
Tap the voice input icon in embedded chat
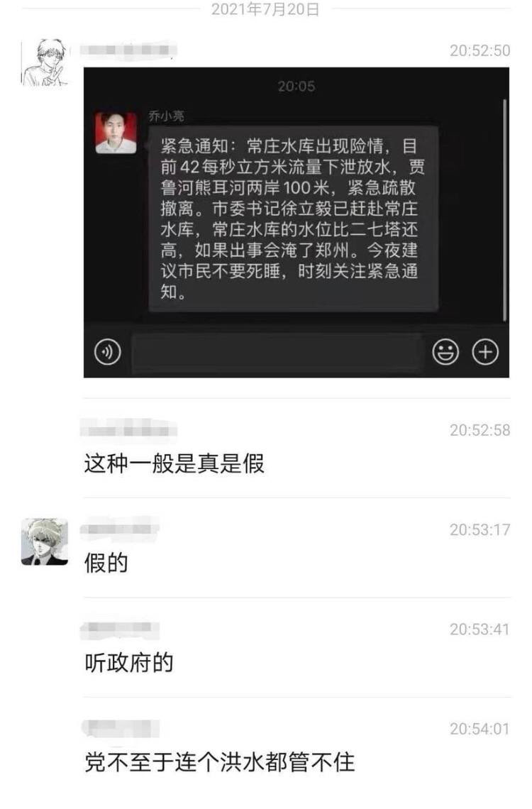coord(108,353)
